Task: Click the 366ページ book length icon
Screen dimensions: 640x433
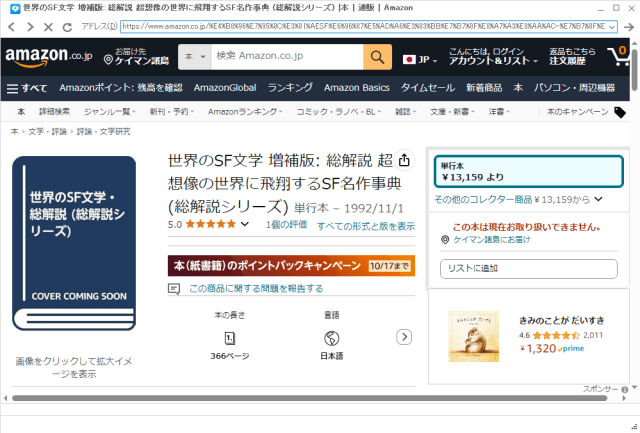Action: coord(229,338)
